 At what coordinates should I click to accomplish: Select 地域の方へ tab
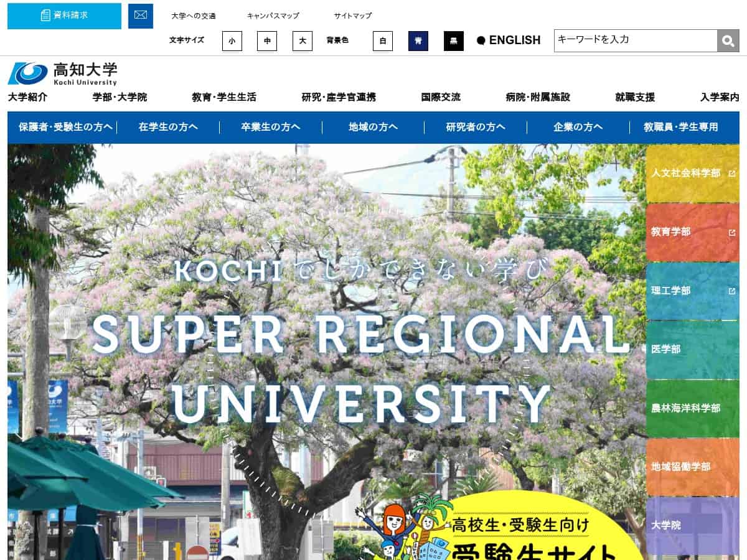pyautogui.click(x=373, y=127)
